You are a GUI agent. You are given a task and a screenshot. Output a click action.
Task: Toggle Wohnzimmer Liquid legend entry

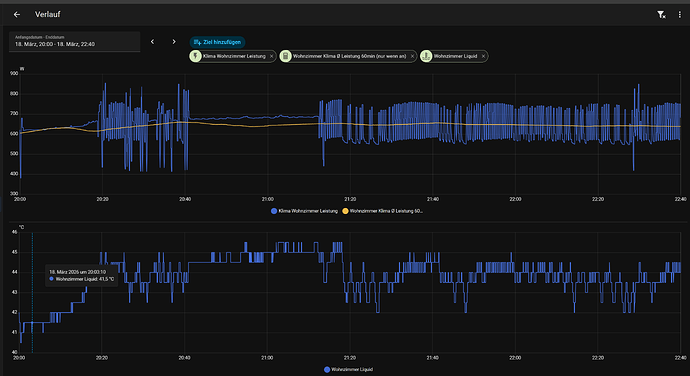tap(348, 369)
